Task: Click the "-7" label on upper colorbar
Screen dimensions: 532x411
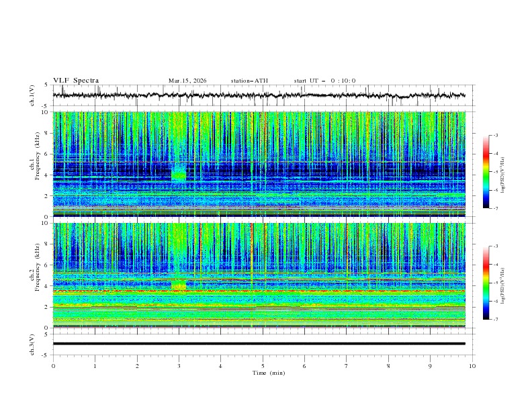Action: (x=496, y=208)
